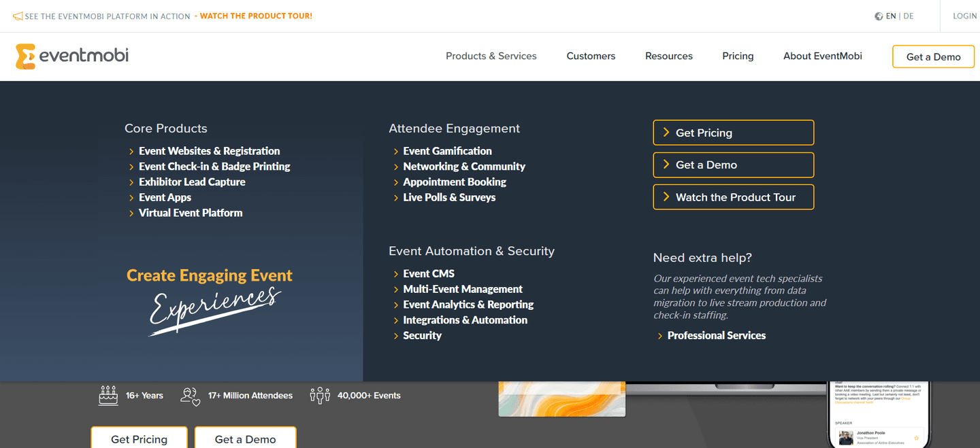
Task: Click the star icon beside Jonathon Poole
Action: pos(916,438)
